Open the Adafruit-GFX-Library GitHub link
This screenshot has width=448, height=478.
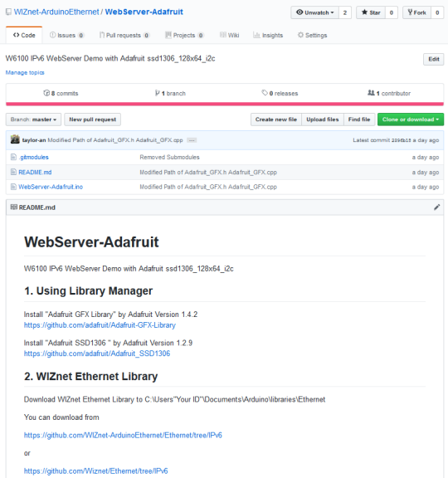click(100, 325)
